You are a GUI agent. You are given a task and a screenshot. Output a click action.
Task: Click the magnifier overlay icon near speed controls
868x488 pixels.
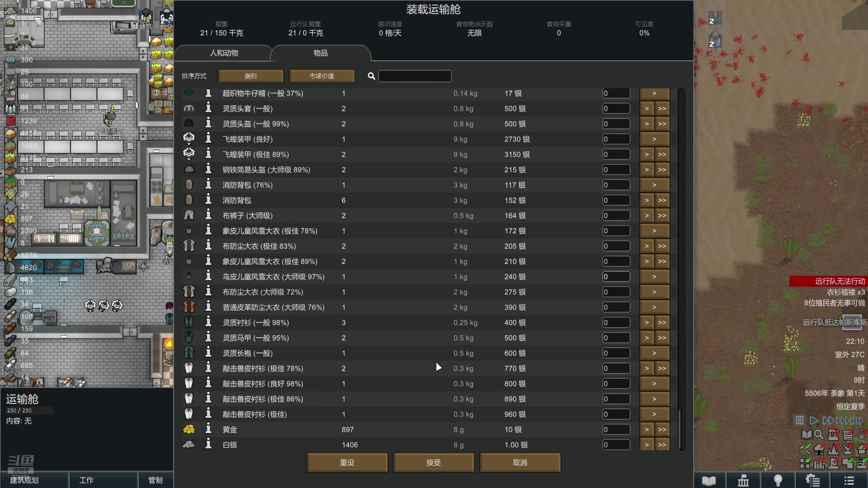click(818, 434)
